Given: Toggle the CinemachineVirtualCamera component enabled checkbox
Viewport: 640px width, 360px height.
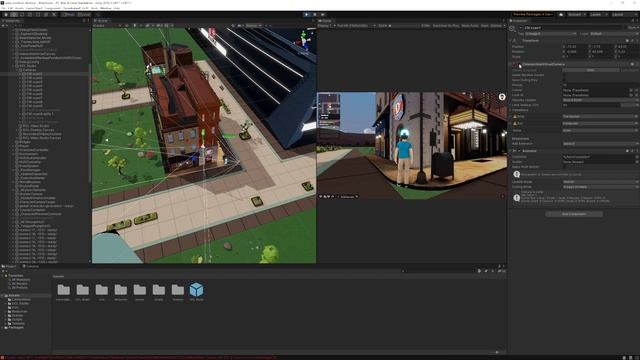Looking at the screenshot, I should (520, 64).
